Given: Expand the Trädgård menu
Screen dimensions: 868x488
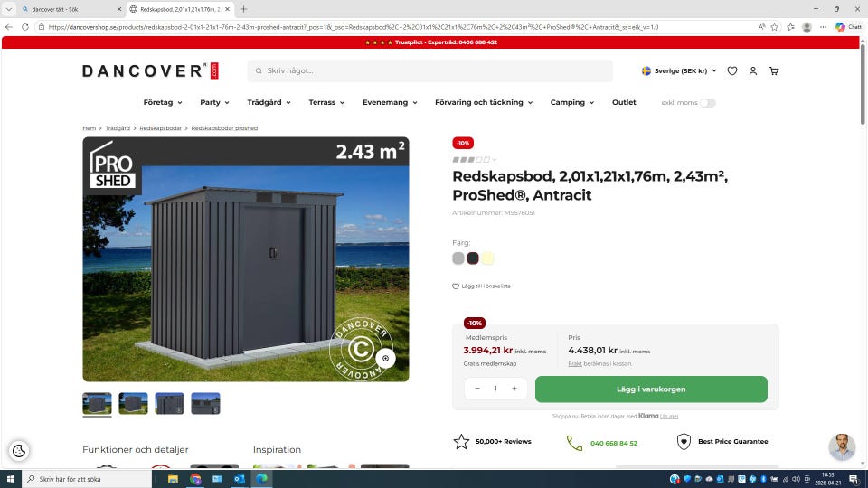Looking at the screenshot, I should coord(269,103).
